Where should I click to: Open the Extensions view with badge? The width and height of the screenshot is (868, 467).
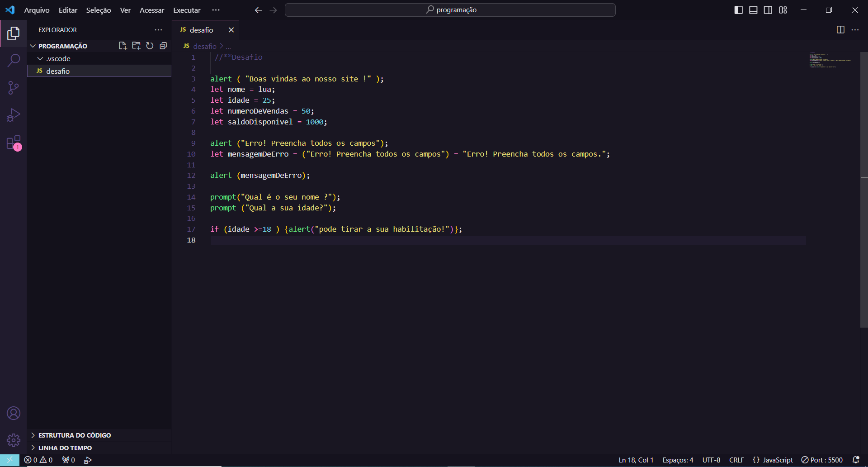14,143
